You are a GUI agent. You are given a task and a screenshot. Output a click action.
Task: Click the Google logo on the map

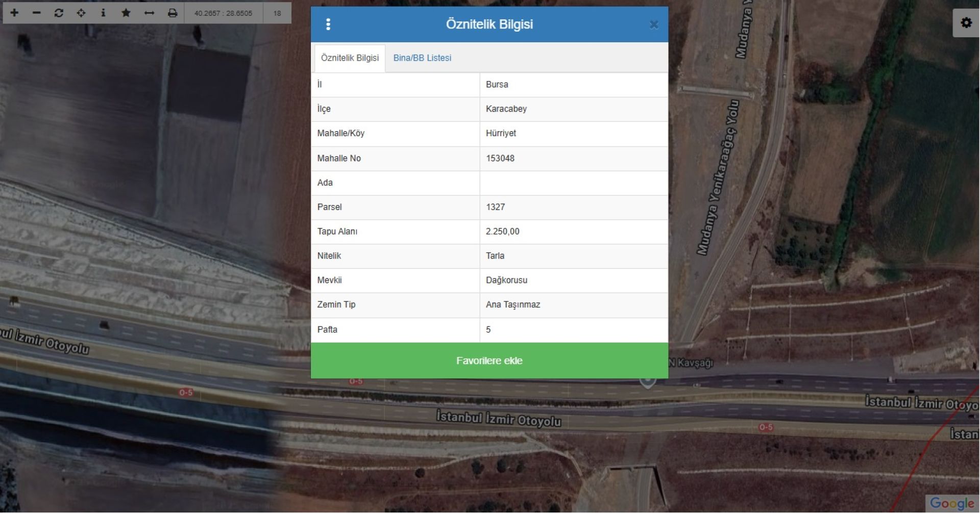coord(952,503)
